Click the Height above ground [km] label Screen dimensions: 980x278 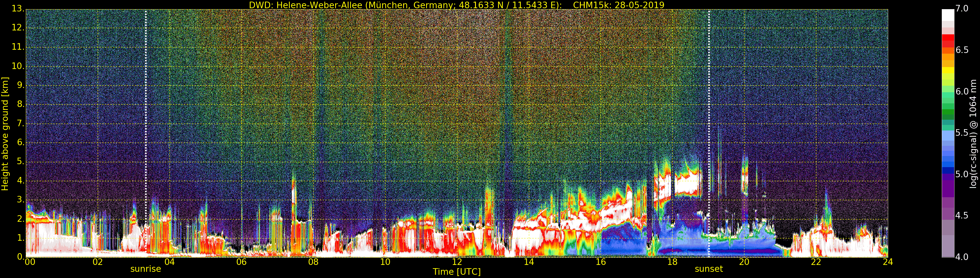pyautogui.click(x=5, y=134)
